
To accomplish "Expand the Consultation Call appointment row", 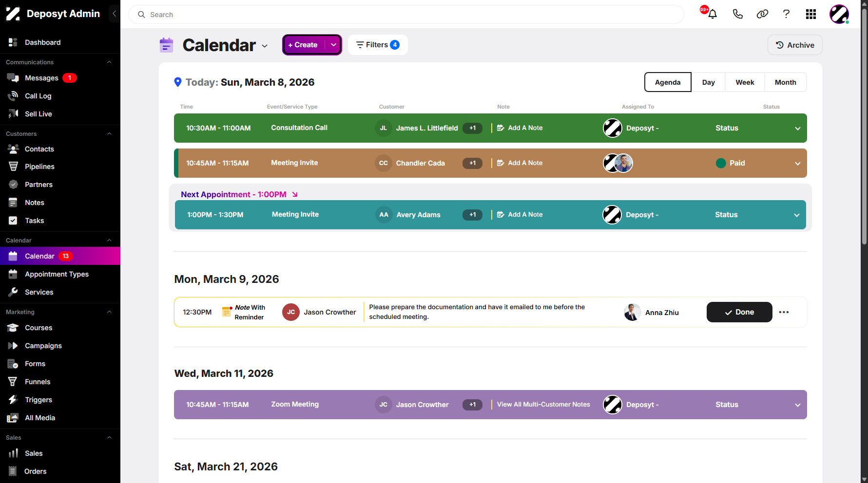I will coord(798,129).
